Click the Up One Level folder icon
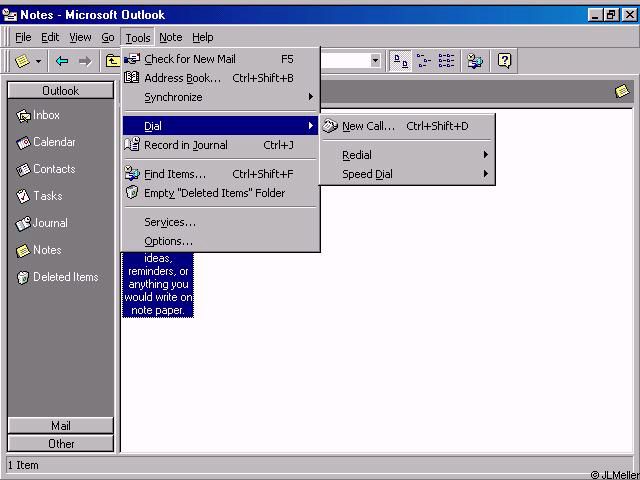Image resolution: width=640 pixels, height=480 pixels. [113, 61]
